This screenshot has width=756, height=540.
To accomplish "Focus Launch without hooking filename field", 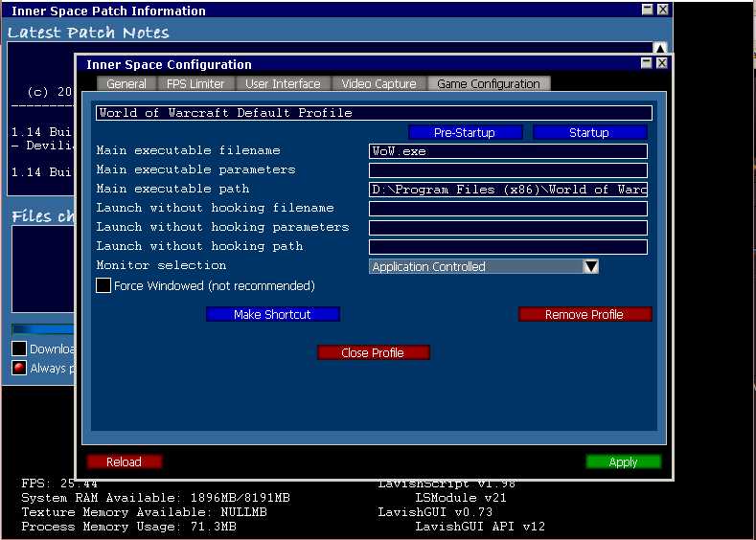I will 508,208.
